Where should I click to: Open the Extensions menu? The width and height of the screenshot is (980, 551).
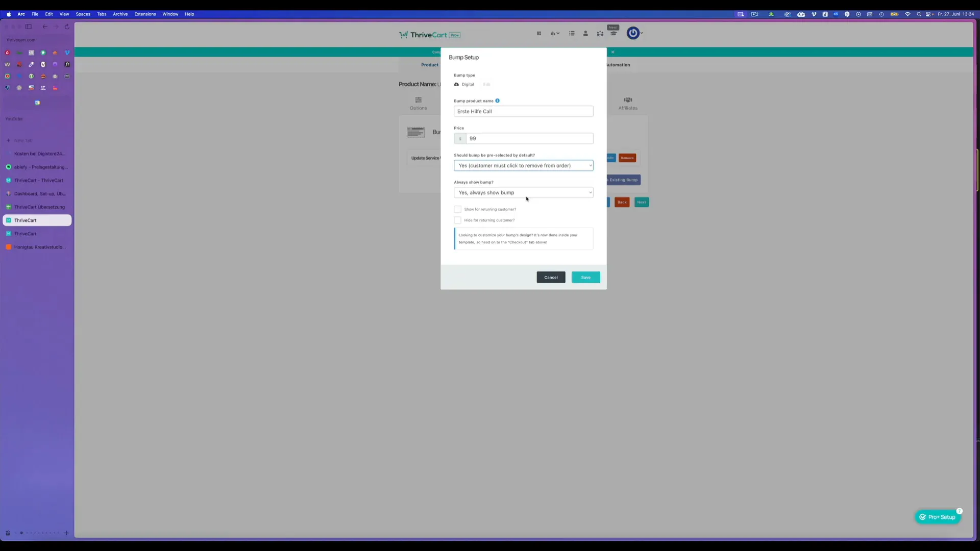click(145, 14)
